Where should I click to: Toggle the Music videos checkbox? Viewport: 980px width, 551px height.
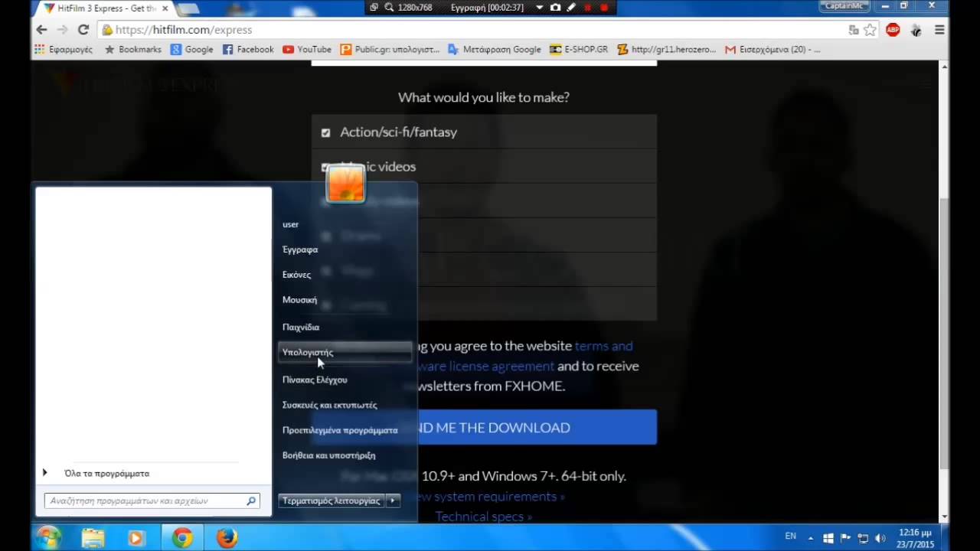click(325, 167)
